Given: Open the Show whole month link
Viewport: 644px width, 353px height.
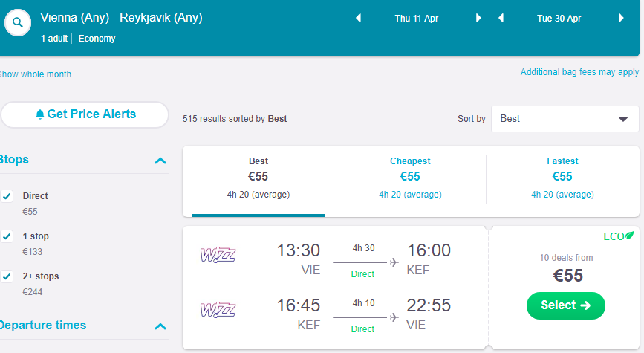Looking at the screenshot, I should (x=35, y=74).
